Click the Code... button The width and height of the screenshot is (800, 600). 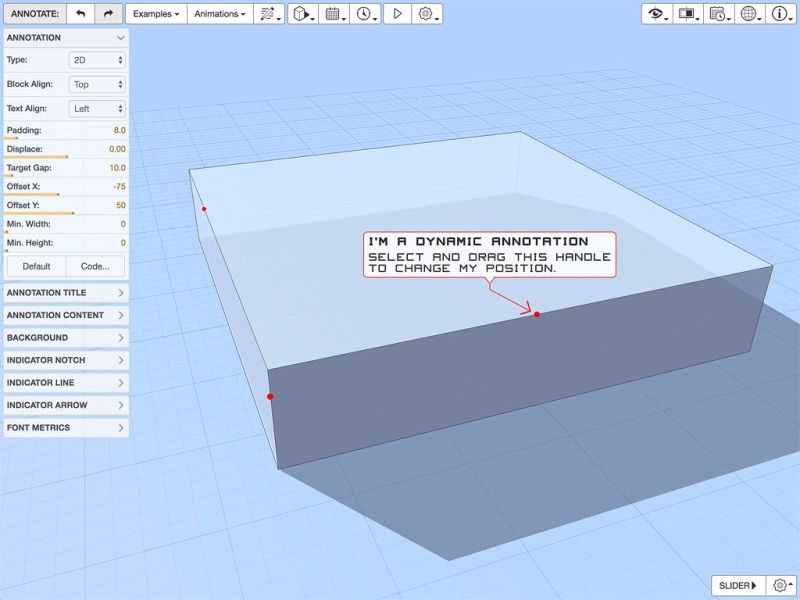[96, 265]
